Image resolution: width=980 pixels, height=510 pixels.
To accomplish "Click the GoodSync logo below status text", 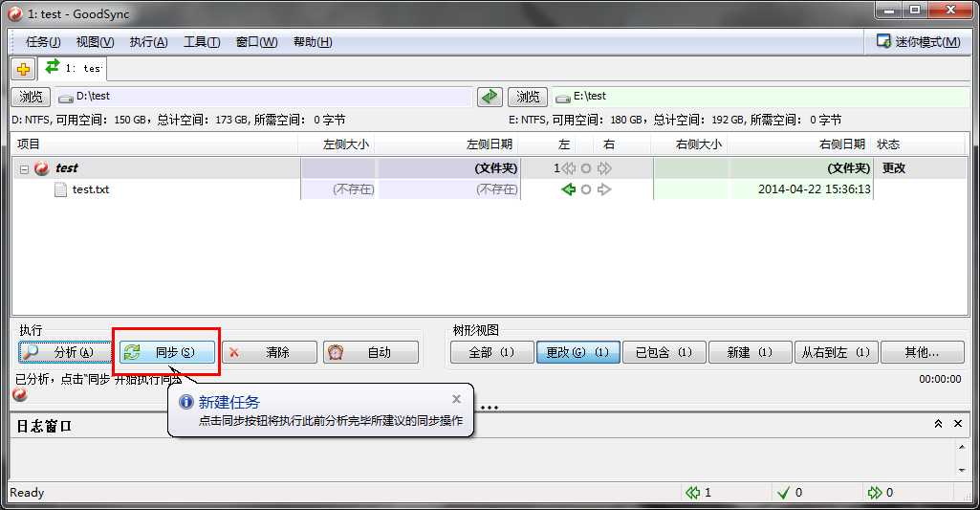I will pos(20,394).
